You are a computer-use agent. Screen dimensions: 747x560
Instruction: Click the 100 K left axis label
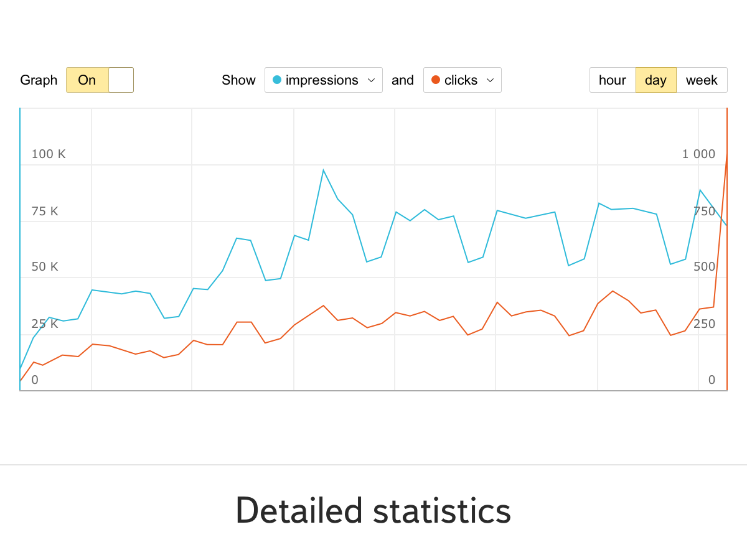point(49,154)
